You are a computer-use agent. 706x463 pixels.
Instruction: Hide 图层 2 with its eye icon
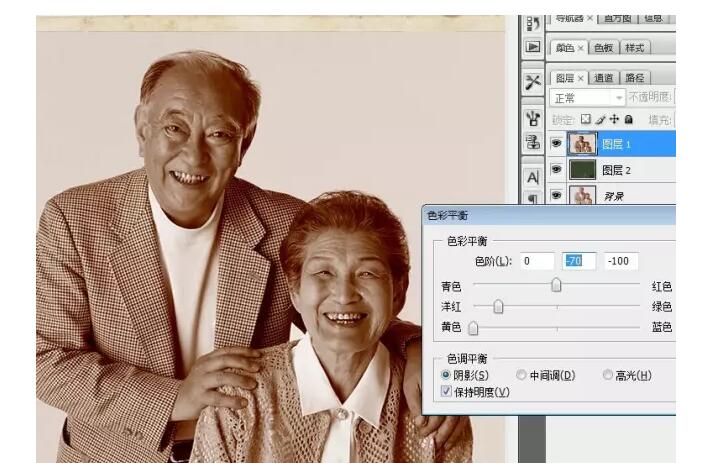tap(557, 169)
